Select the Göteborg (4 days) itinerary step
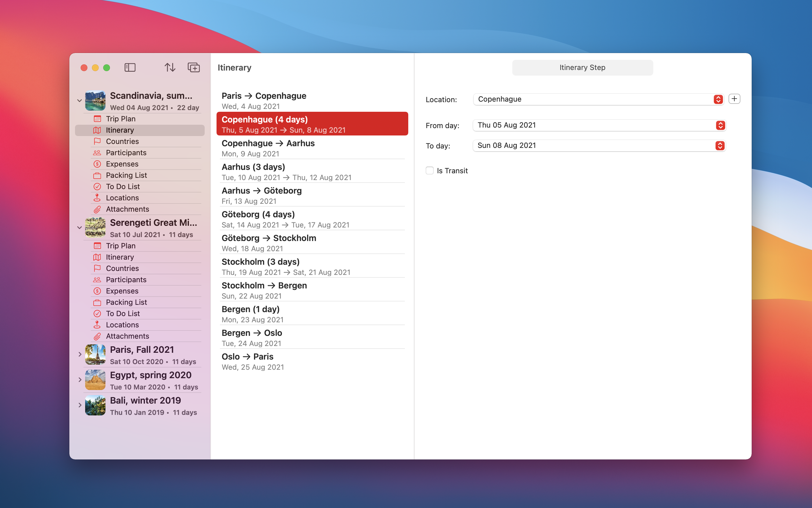The width and height of the screenshot is (812, 508). (312, 219)
